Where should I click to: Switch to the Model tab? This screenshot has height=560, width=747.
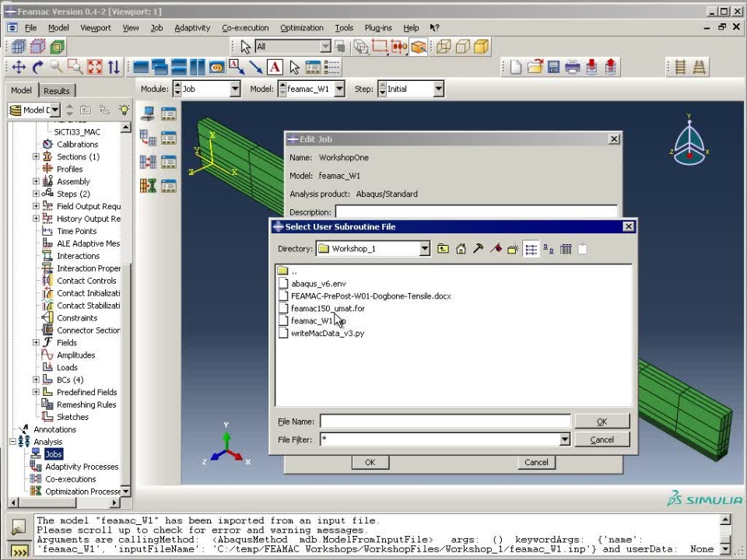22,90
